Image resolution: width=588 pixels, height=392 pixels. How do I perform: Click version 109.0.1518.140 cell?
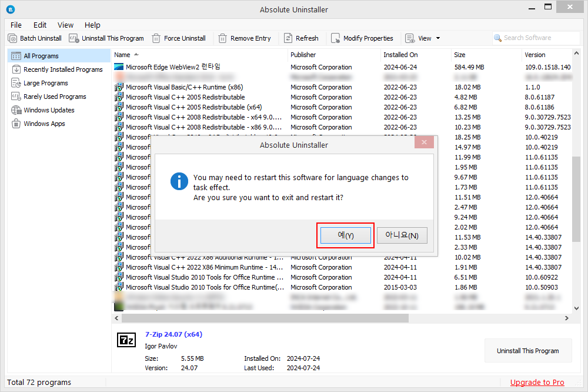click(x=548, y=67)
